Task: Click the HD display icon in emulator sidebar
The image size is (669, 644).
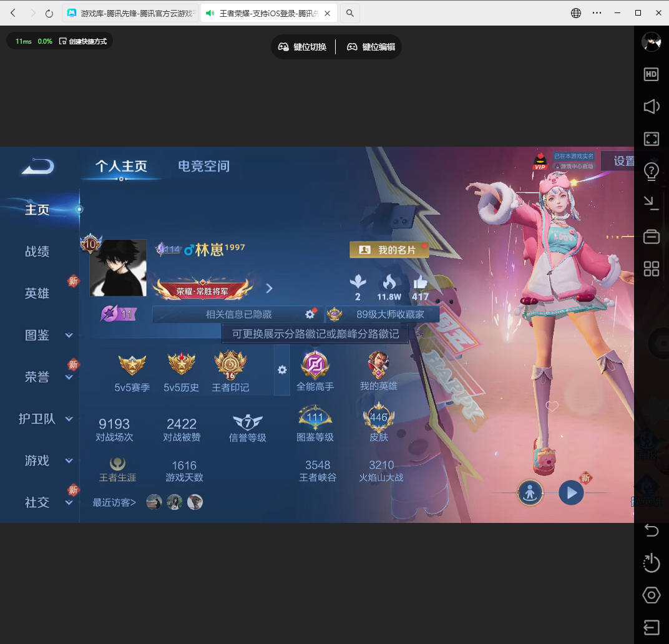Action: tap(651, 74)
